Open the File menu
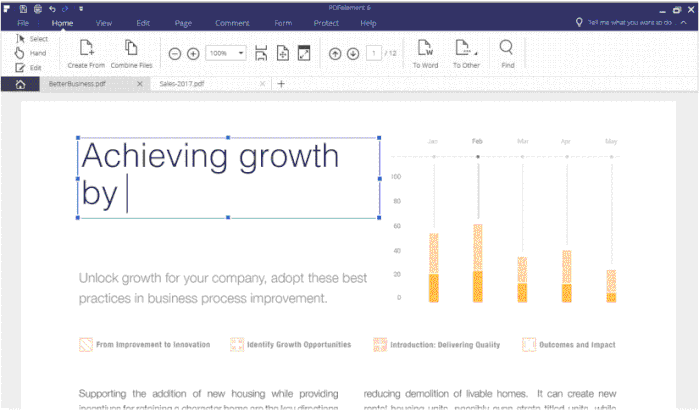 pos(22,22)
